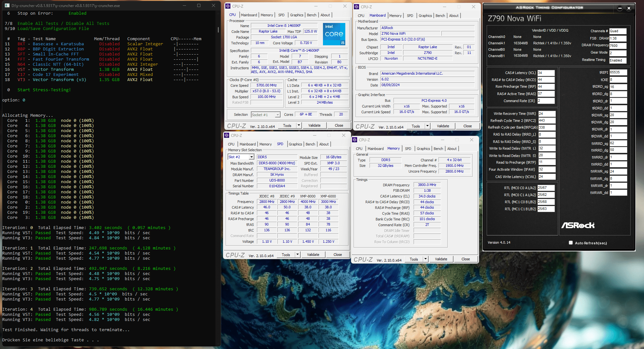Click the Iteration: 4 elapsed time line
This screenshot has width=644, height=349.
point(90,309)
